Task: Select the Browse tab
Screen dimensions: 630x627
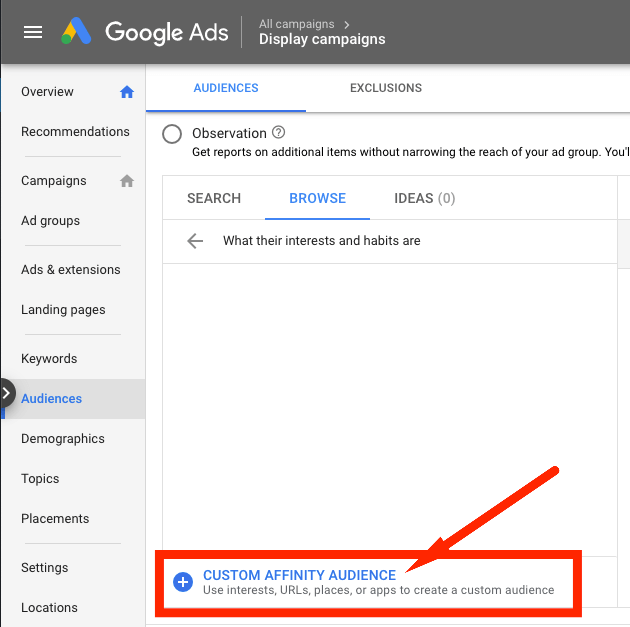Action: [x=317, y=198]
